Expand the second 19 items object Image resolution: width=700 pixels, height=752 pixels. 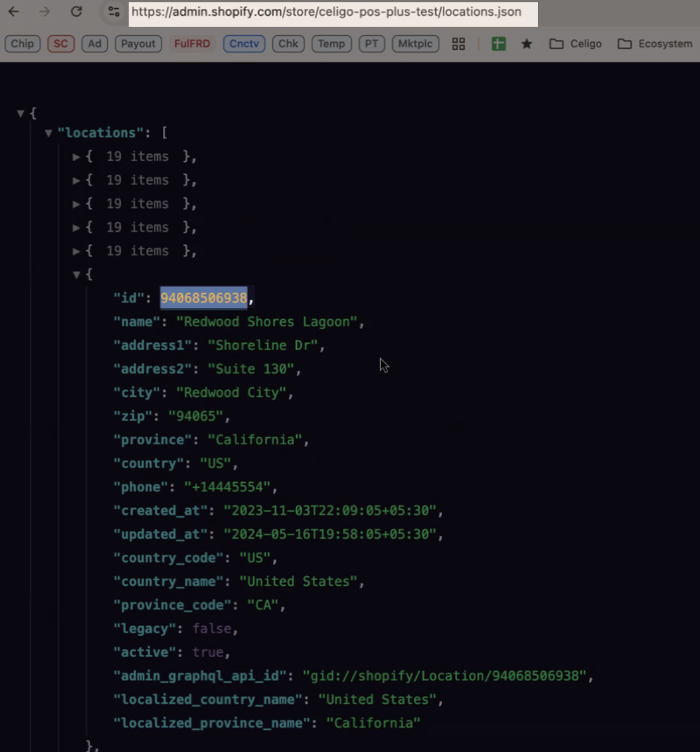click(x=76, y=181)
